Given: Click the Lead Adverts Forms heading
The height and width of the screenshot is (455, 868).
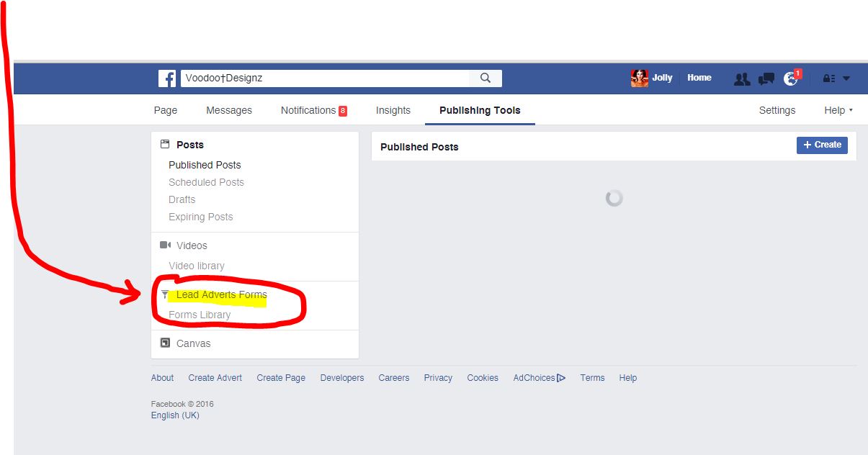Looking at the screenshot, I should [222, 294].
